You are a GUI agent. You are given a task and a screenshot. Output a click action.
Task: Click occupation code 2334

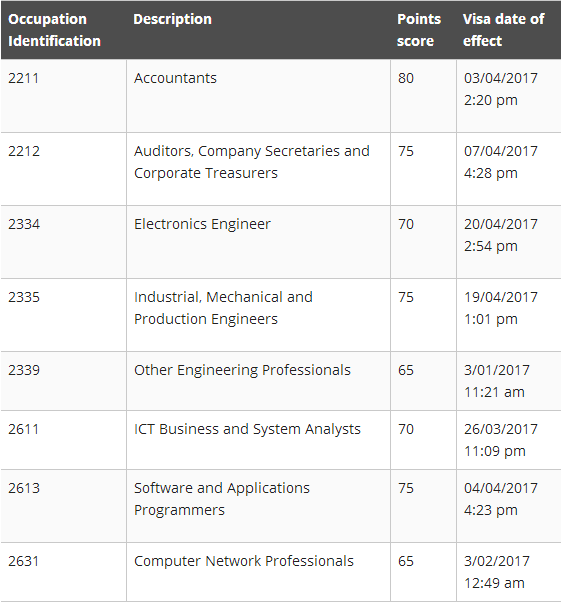[24, 224]
